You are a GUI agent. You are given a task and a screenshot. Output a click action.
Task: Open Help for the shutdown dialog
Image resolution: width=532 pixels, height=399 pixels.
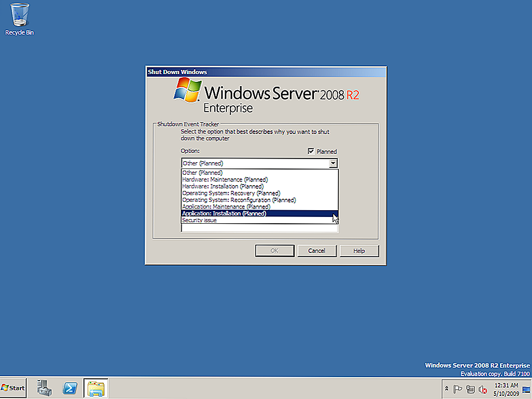[359, 251]
